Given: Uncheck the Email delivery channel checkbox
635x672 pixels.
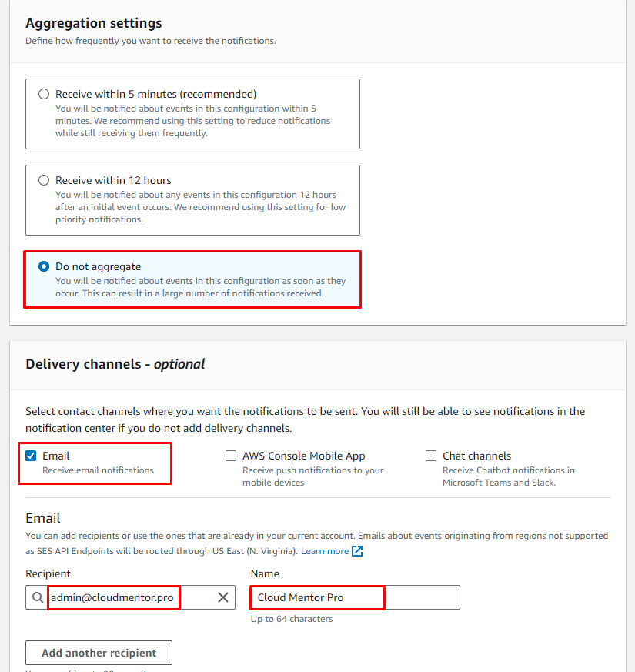Looking at the screenshot, I should coord(31,456).
